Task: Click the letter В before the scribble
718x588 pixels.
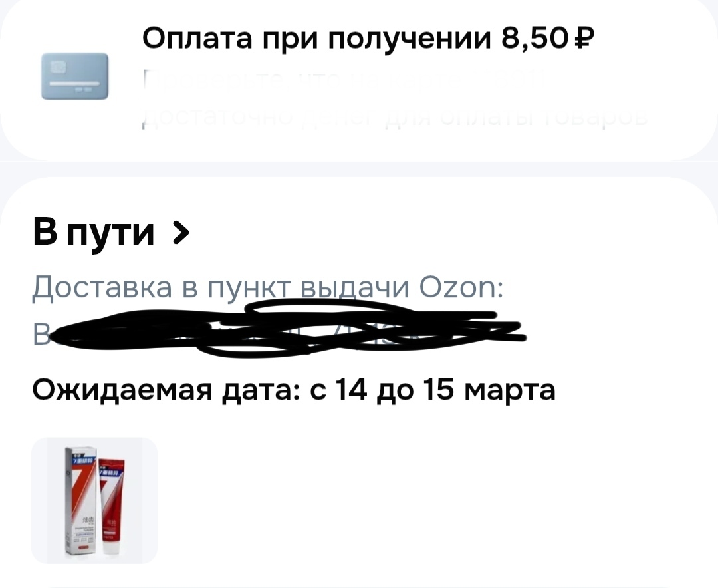Action: 41,334
